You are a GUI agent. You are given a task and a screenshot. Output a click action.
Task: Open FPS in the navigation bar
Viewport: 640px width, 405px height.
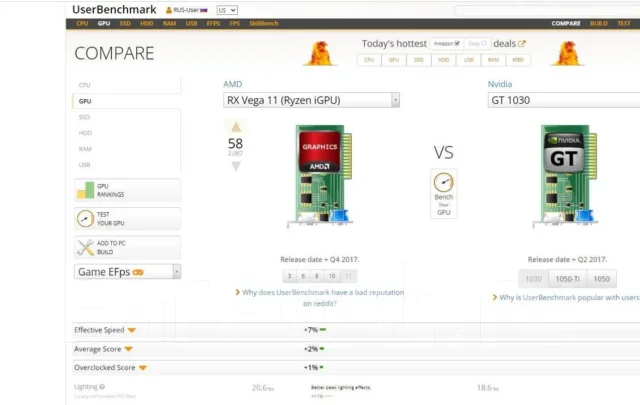pos(235,24)
